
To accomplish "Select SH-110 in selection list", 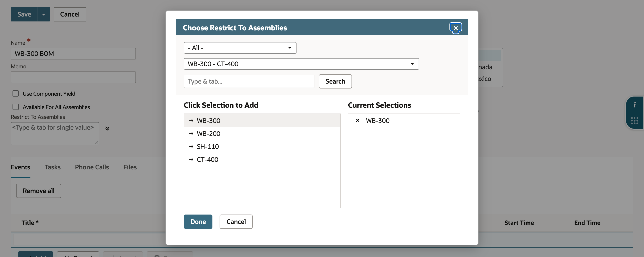I will (x=262, y=146).
